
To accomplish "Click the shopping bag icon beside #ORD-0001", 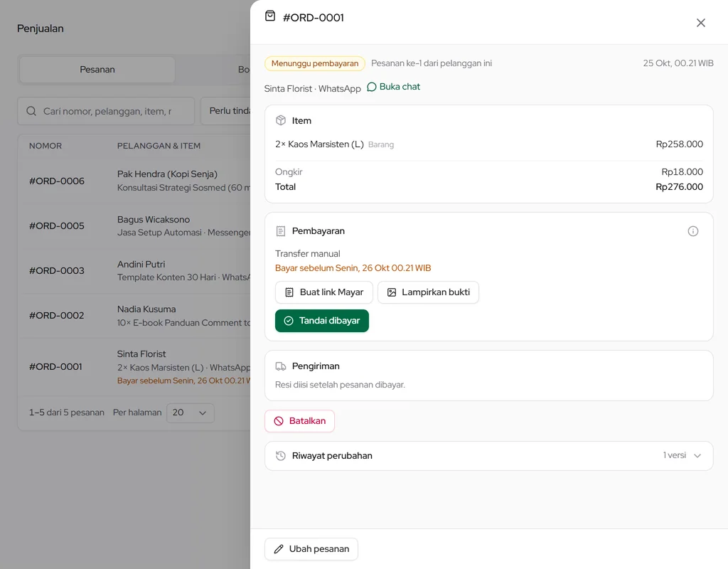I will click(x=269, y=16).
